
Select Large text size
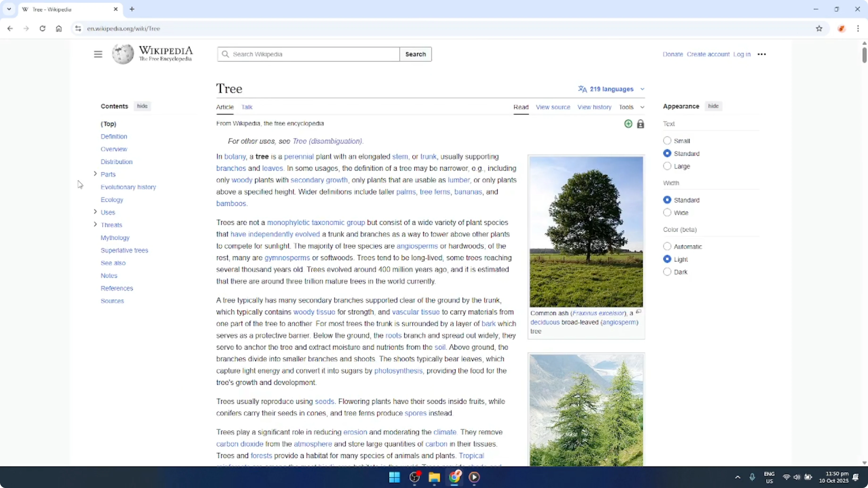pyautogui.click(x=667, y=166)
